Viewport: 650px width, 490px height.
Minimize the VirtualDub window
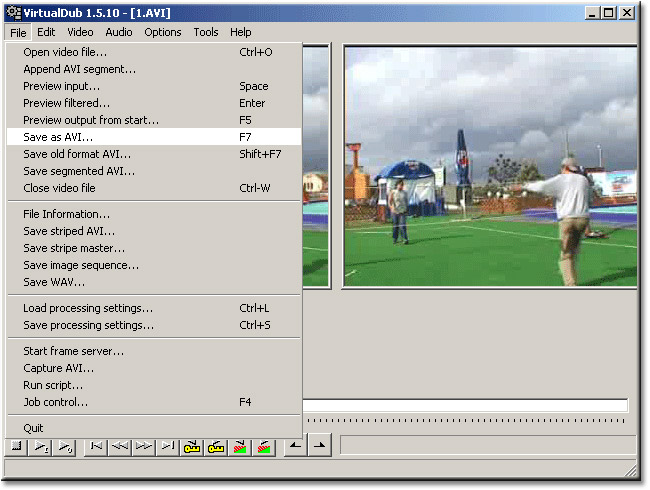click(592, 13)
